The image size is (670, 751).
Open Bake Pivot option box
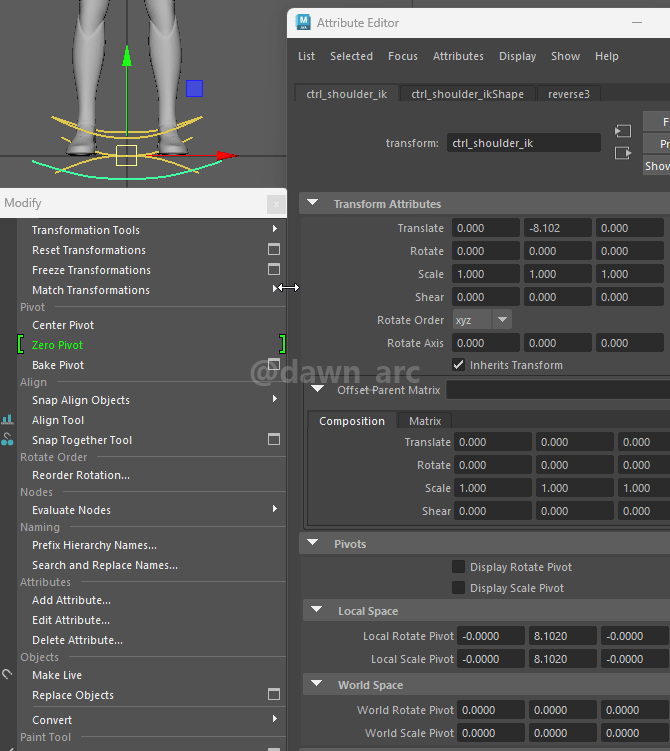(x=274, y=364)
